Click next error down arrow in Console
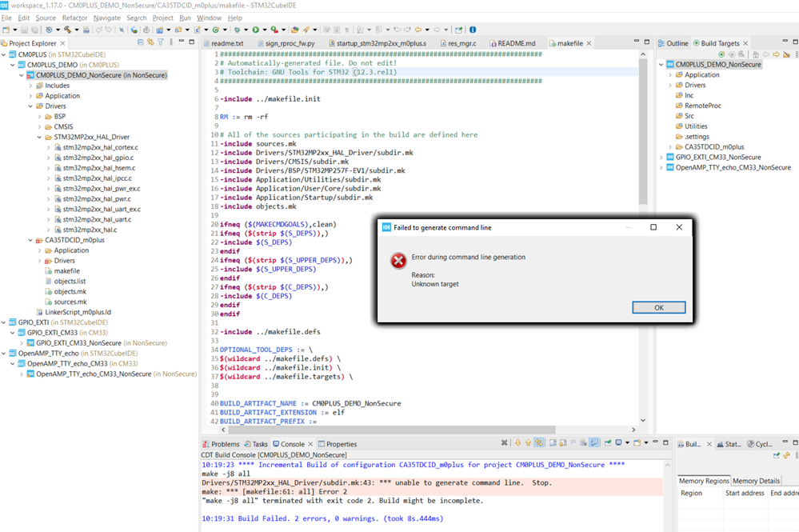 tap(517, 443)
